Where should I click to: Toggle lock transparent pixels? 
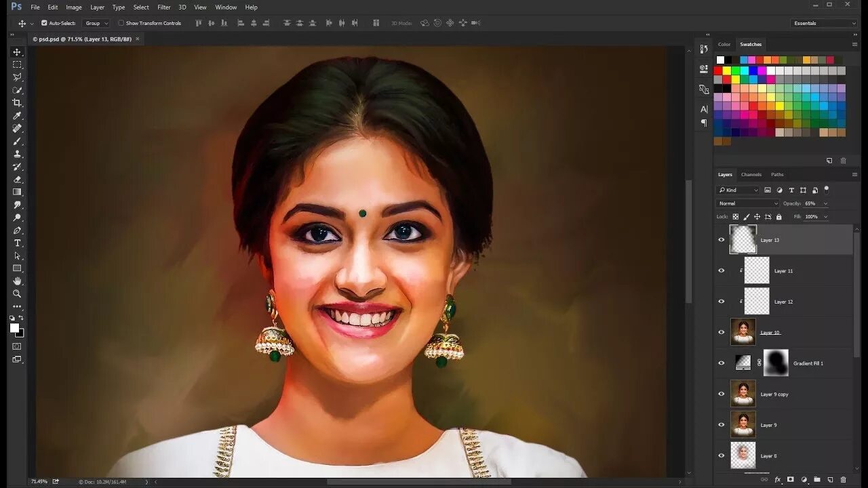736,217
